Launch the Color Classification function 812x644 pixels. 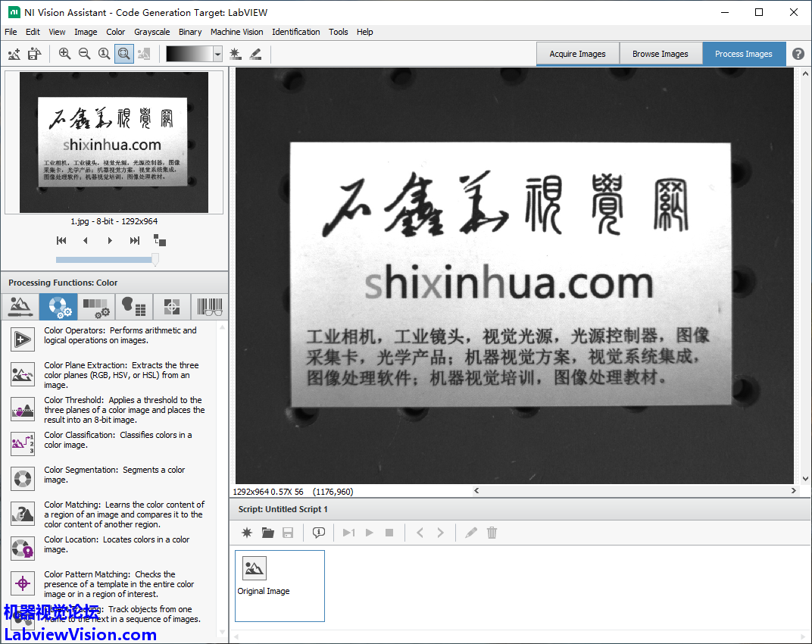23,444
